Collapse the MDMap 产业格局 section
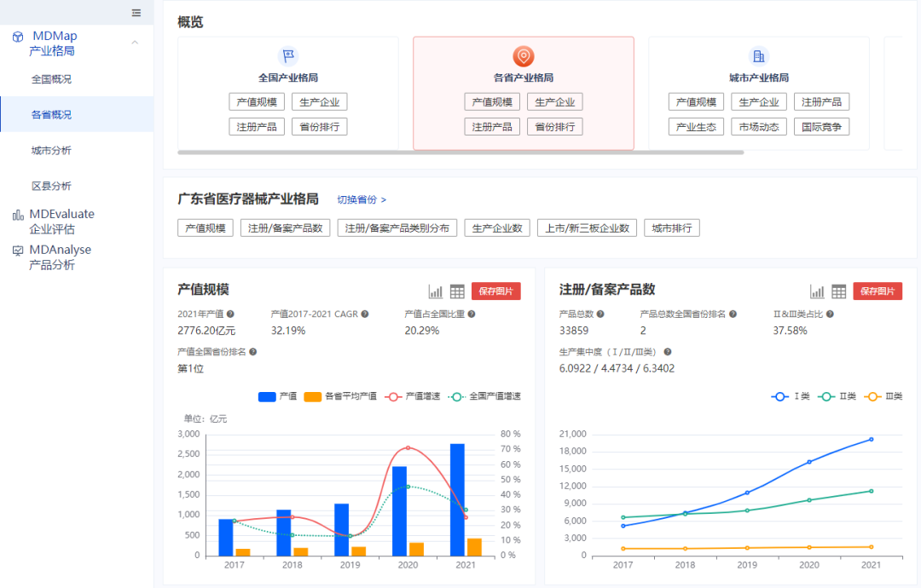921x588 pixels. tap(133, 43)
